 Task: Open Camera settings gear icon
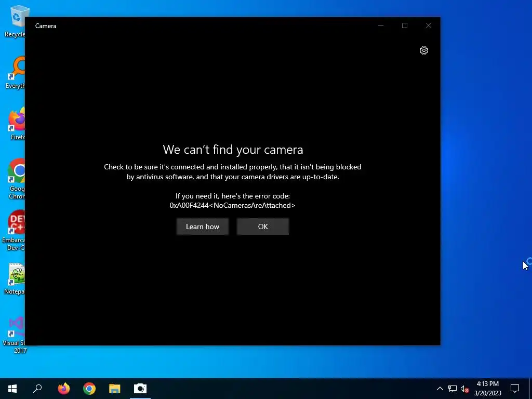point(424,50)
